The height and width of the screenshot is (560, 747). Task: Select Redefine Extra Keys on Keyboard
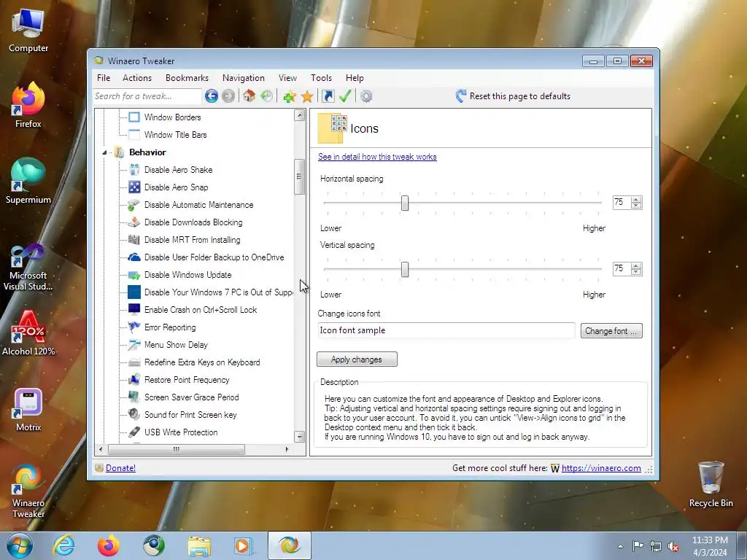pos(202,362)
